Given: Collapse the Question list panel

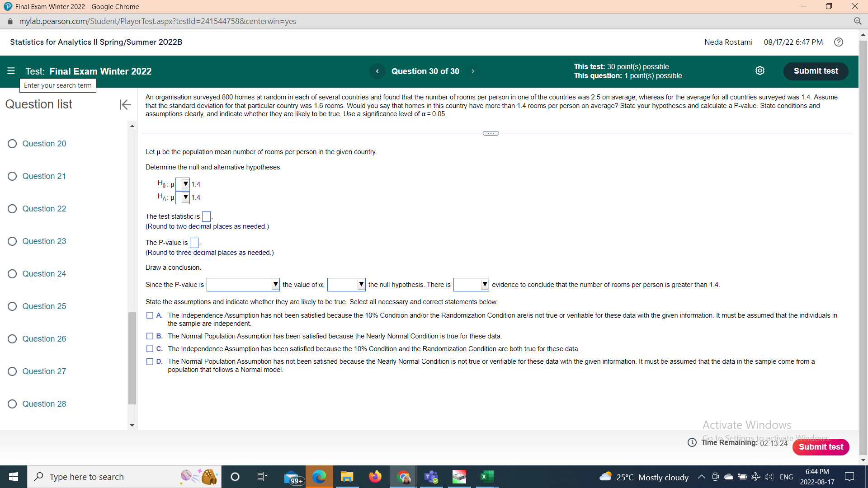Looking at the screenshot, I should 125,104.
